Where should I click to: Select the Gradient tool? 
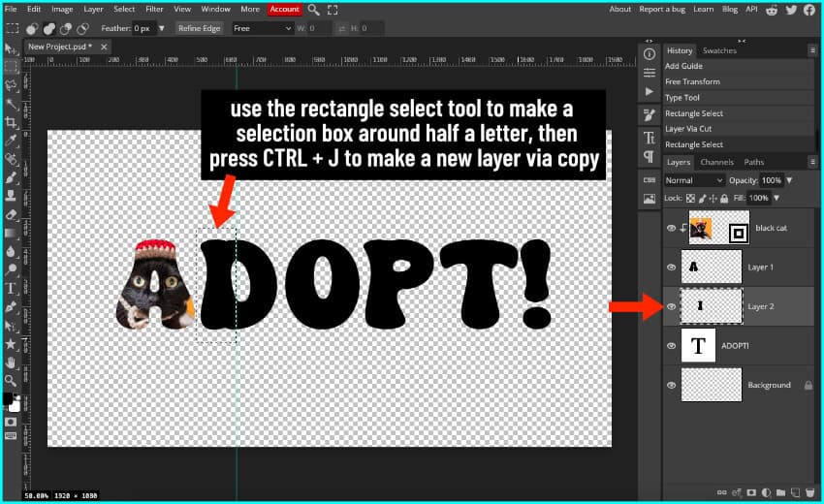(x=11, y=233)
